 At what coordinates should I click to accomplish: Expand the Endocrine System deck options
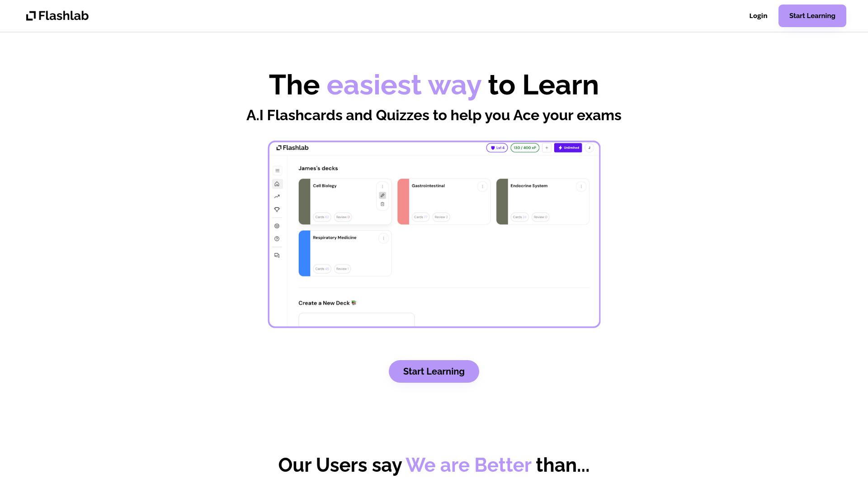(580, 186)
